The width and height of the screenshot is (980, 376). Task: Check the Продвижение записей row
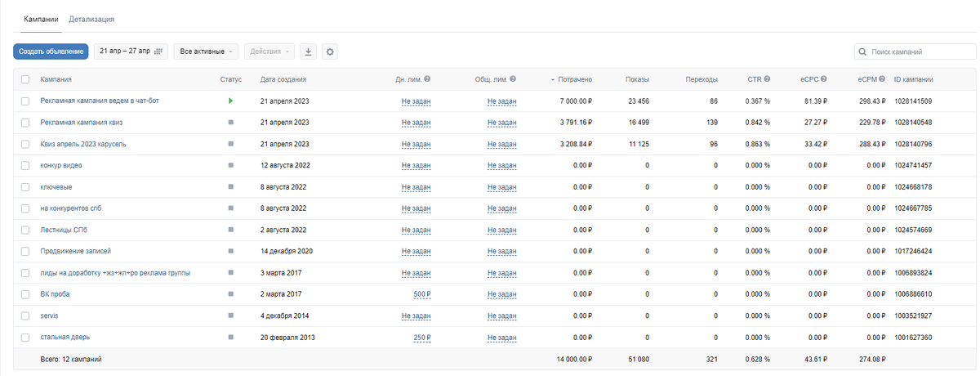point(25,251)
